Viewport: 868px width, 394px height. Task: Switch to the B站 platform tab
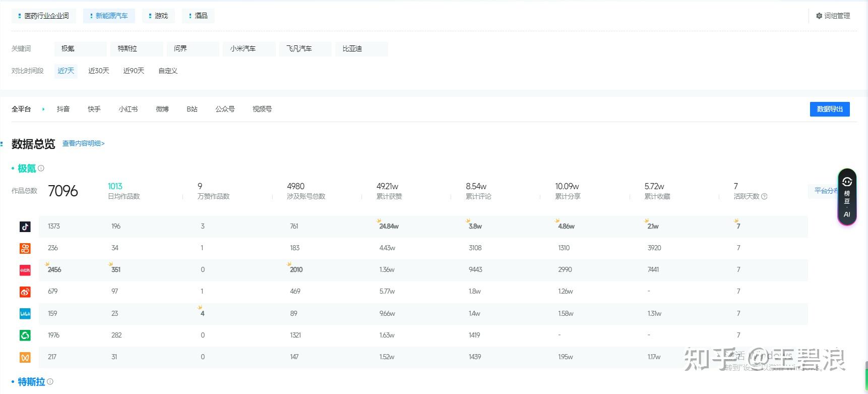tap(192, 109)
